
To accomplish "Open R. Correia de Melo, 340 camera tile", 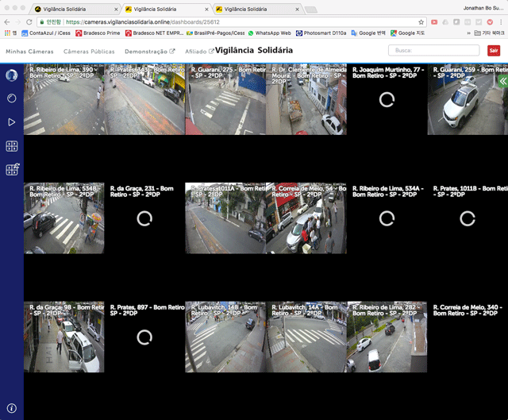I will pyautogui.click(x=468, y=337).
